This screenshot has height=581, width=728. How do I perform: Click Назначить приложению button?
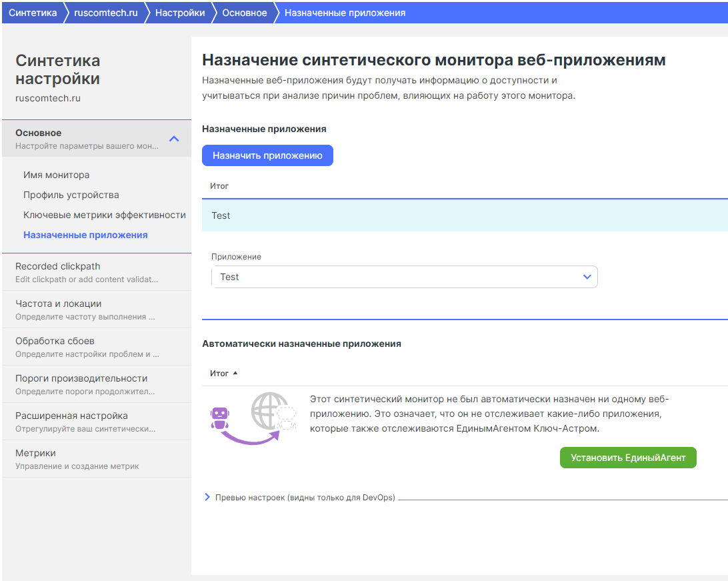click(267, 155)
